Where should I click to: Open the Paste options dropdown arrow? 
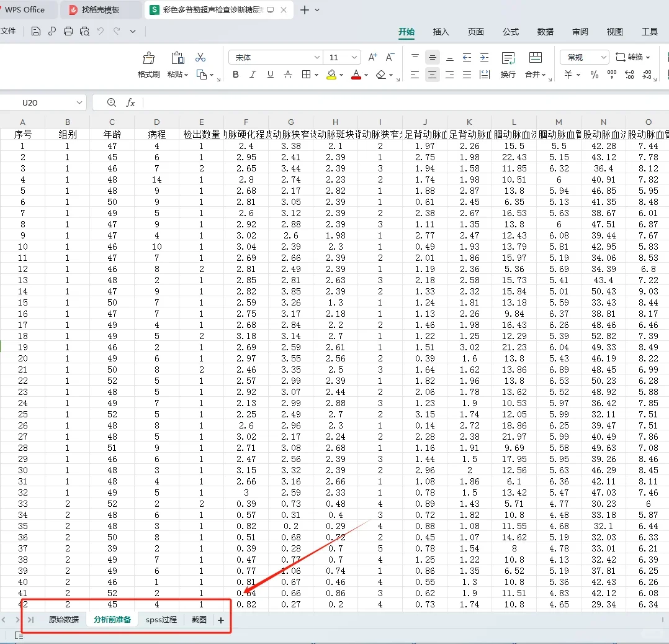tap(186, 75)
